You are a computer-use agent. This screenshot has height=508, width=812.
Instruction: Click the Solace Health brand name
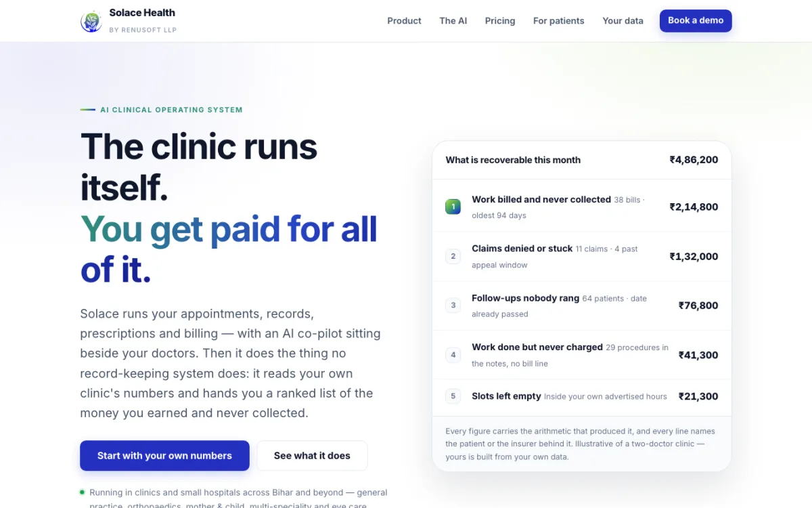pos(142,13)
